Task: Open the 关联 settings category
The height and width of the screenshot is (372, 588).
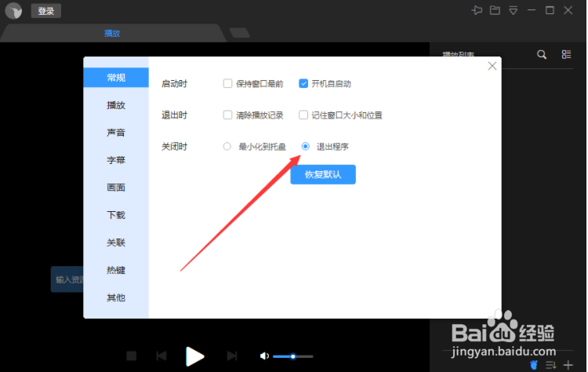Action: click(x=116, y=243)
